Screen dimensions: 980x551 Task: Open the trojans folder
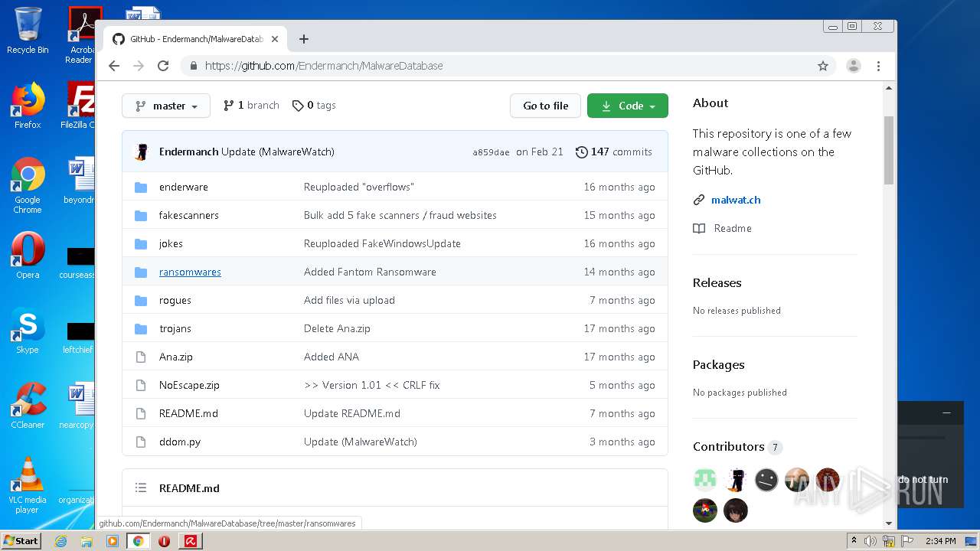(175, 328)
